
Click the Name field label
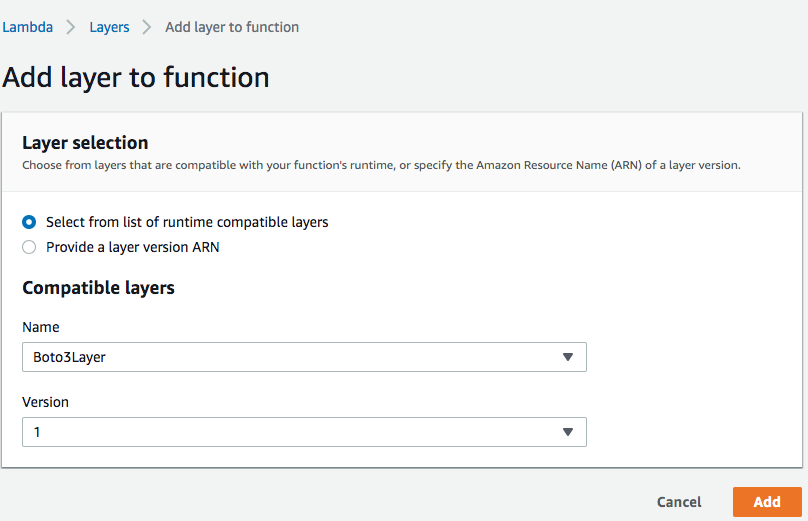(41, 327)
